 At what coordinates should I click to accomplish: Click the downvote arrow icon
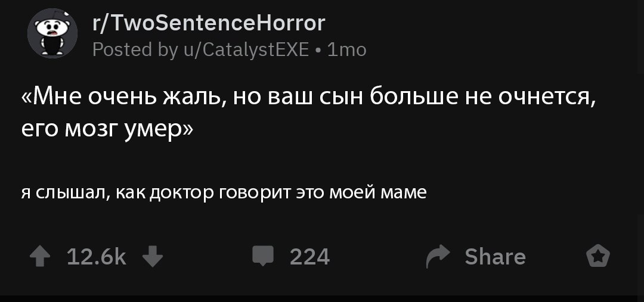point(153,257)
